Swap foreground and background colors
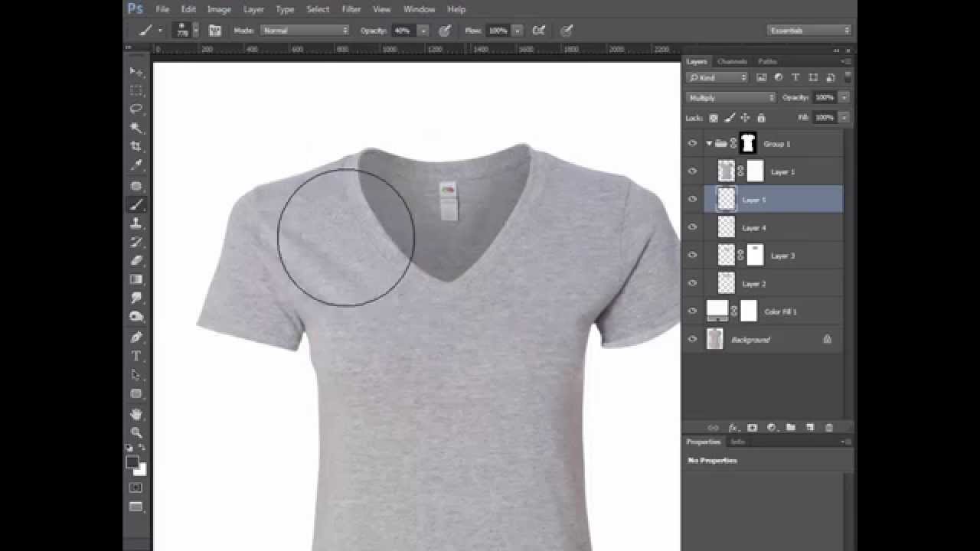This screenshot has height=551, width=980. coord(142,448)
